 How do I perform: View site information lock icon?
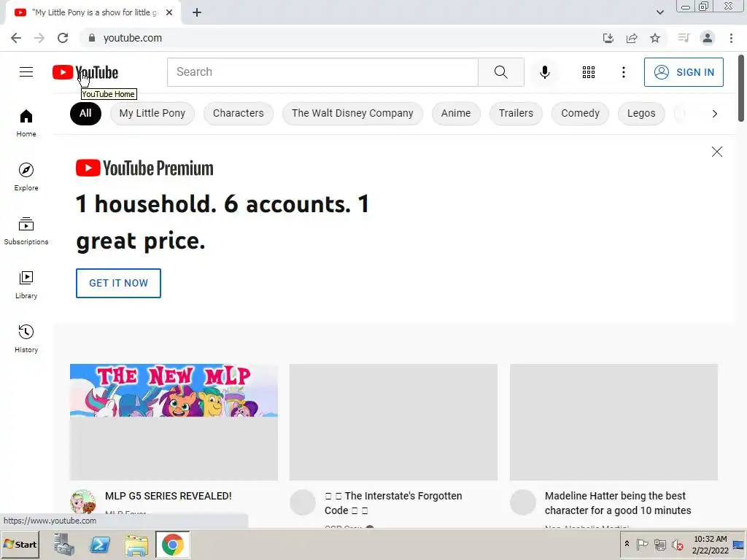(x=92, y=38)
